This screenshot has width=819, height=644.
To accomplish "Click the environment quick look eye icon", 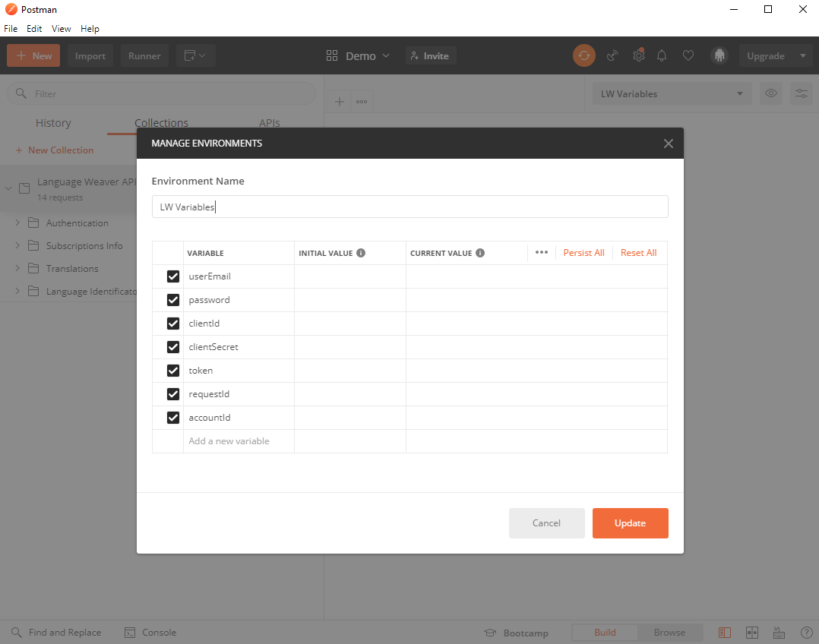I will pos(771,93).
